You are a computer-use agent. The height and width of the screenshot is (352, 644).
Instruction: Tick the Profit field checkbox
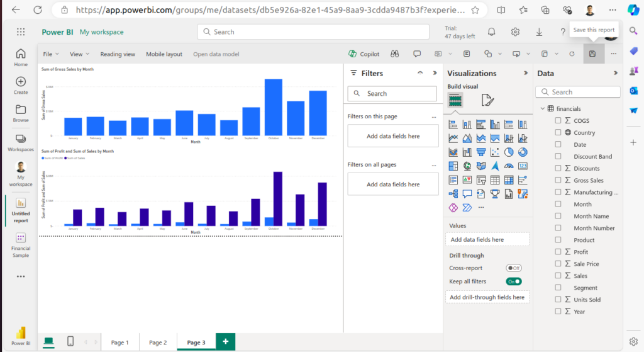(558, 252)
